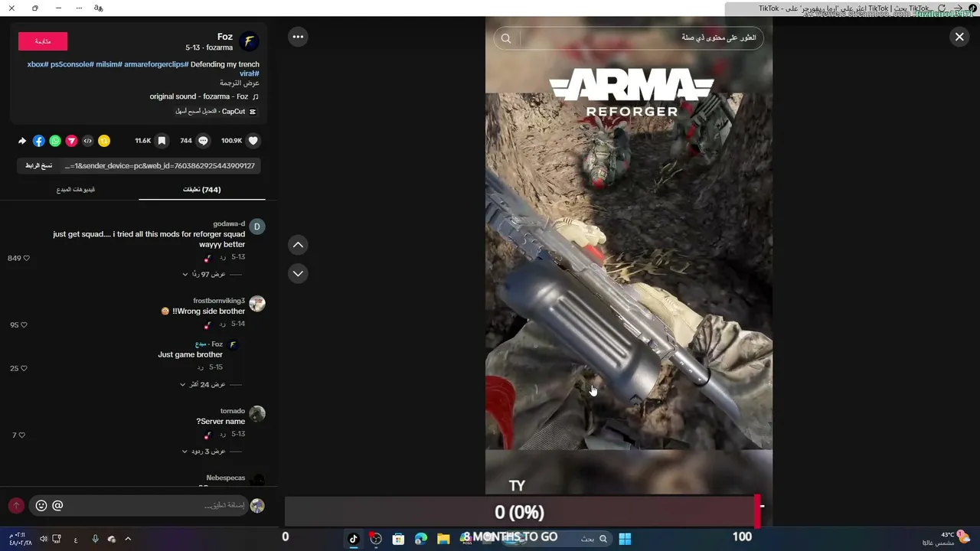Open the #armareforgerclips hashtag

pyautogui.click(x=156, y=64)
